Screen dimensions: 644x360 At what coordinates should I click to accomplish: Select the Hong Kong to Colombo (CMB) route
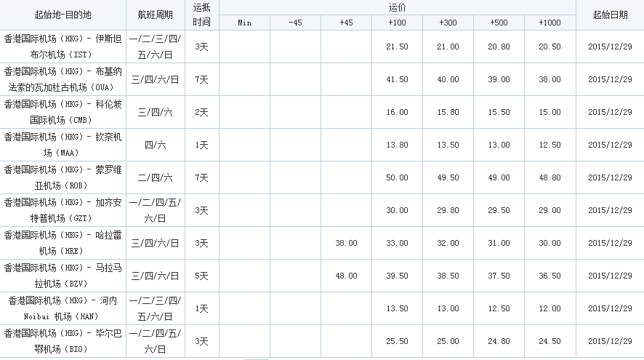point(63,112)
